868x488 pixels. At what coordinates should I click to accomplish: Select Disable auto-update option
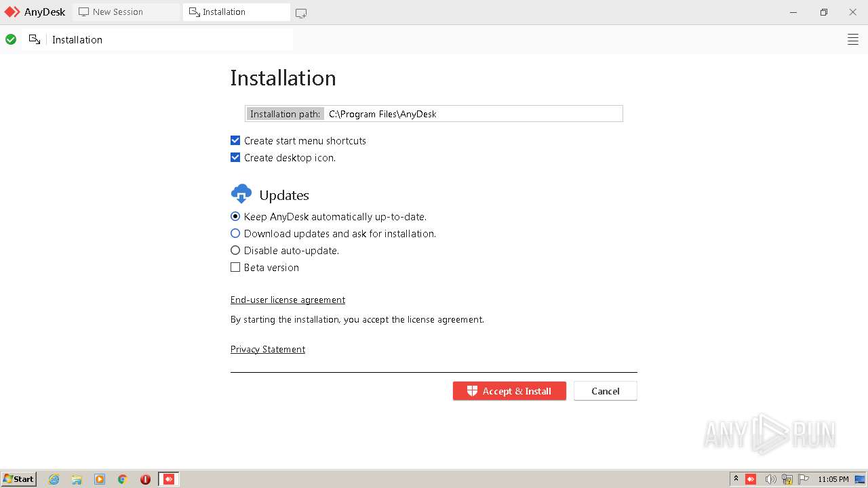[x=235, y=250]
